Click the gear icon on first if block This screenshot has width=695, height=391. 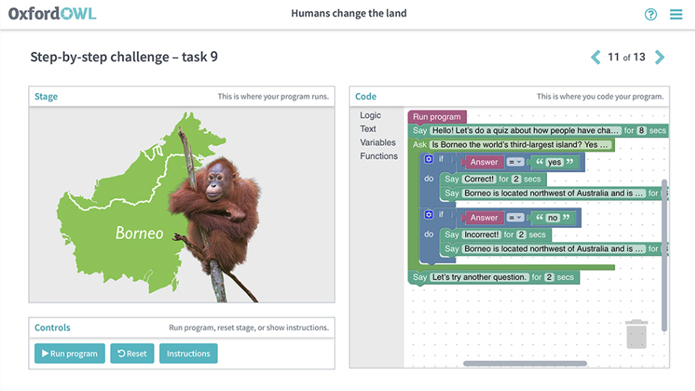(429, 159)
